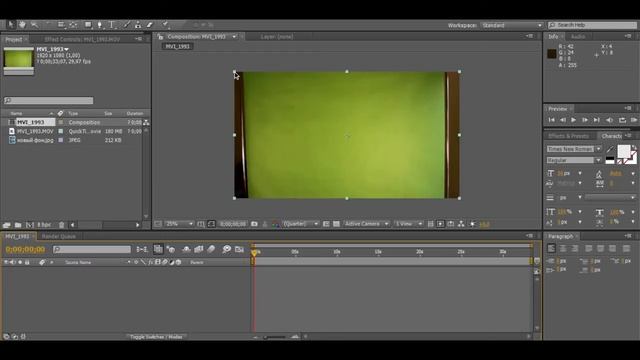
Task: Select the Selection arrow tool
Action: point(11,25)
